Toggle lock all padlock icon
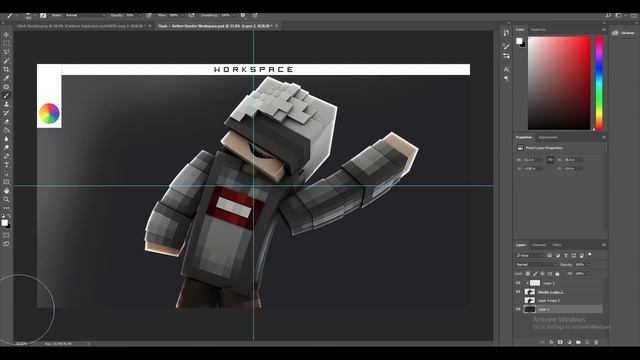640x360 pixels. [557, 273]
